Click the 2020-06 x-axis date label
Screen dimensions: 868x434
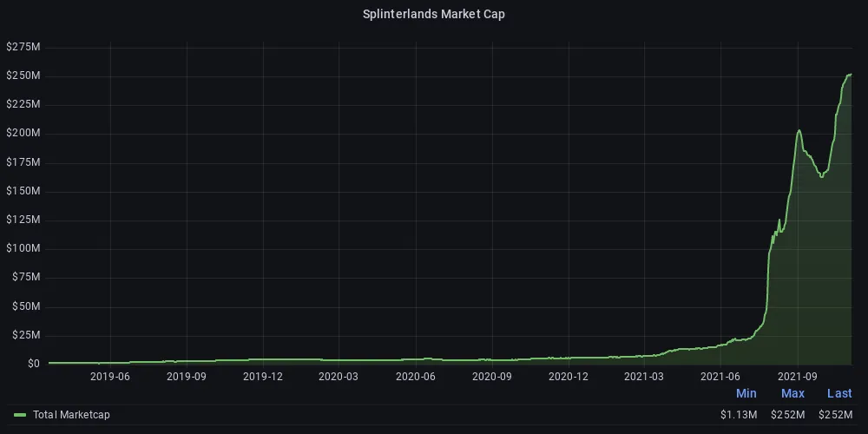coord(416,377)
